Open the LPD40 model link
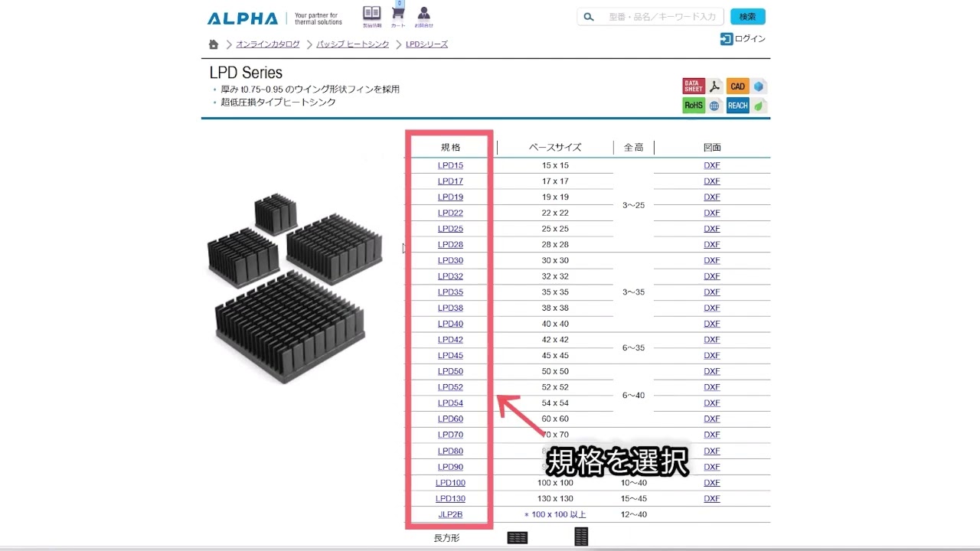Image resolution: width=980 pixels, height=551 pixels. pos(450,324)
